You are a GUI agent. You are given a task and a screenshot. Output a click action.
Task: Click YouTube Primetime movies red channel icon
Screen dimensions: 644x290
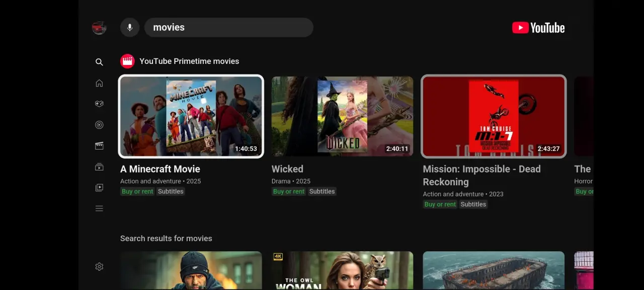127,61
